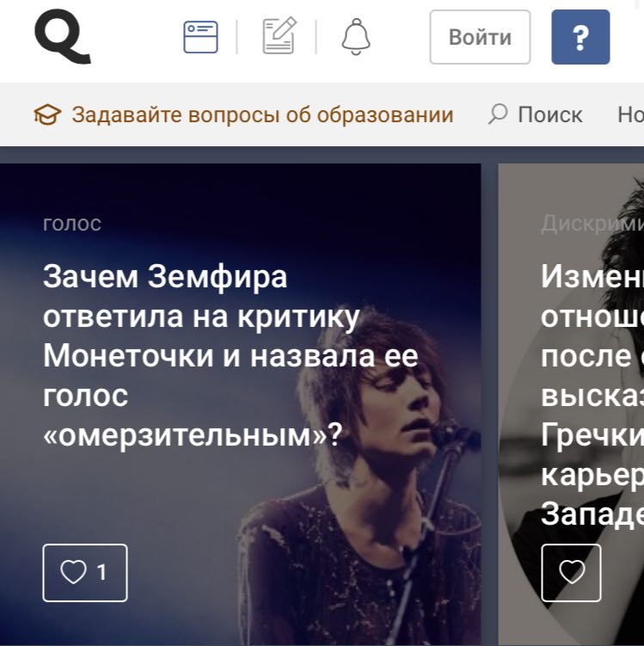This screenshot has width=644, height=646.
Task: Click the write answer pencil icon
Action: (279, 35)
